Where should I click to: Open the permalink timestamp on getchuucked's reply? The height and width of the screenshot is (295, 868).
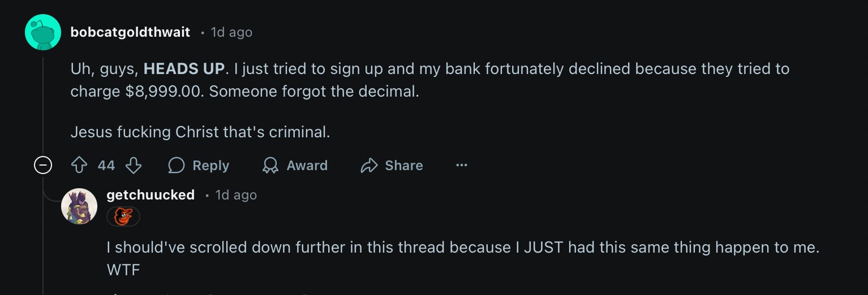point(236,195)
